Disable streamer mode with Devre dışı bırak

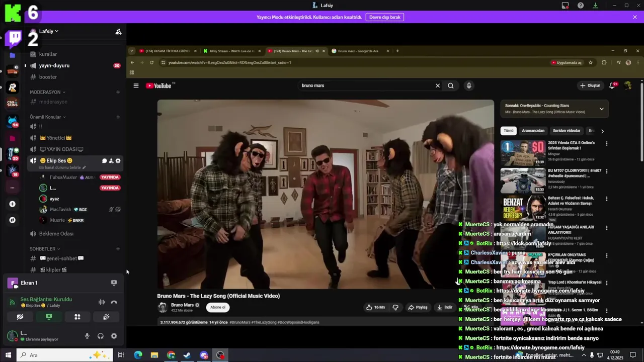click(x=384, y=17)
